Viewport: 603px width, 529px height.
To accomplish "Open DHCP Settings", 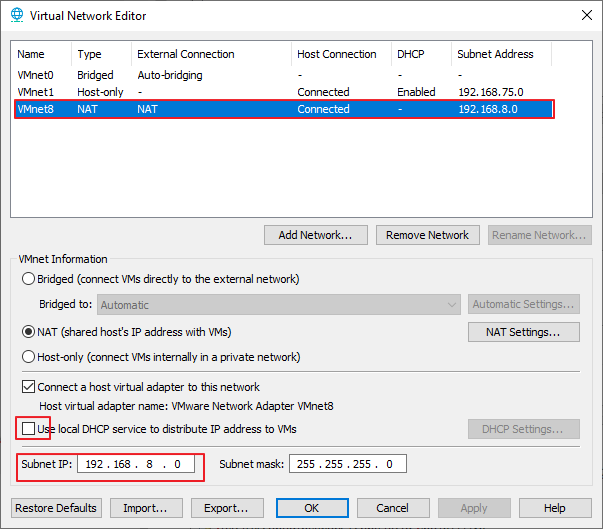I will 524,429.
